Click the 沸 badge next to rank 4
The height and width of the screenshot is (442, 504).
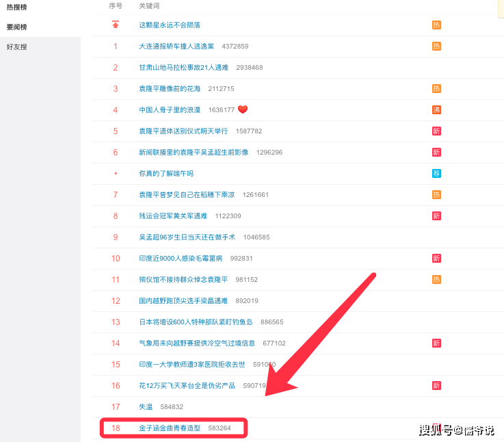coord(436,109)
